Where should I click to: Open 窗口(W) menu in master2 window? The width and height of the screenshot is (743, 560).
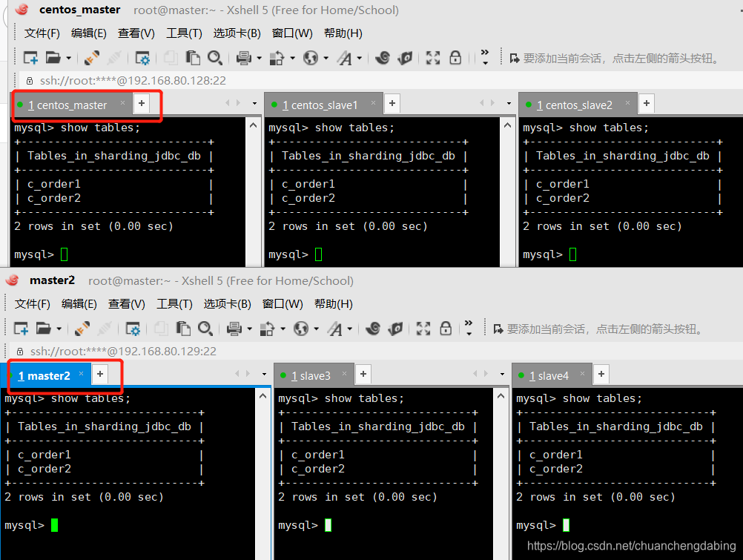(283, 304)
